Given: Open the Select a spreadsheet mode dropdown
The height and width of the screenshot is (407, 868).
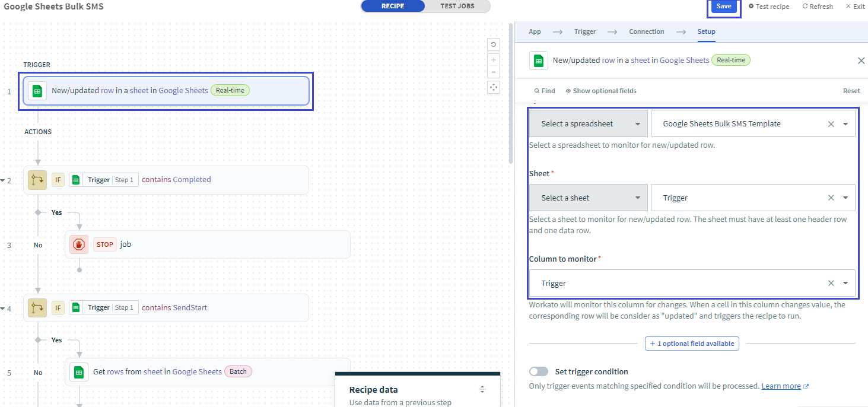Looking at the screenshot, I should (589, 124).
